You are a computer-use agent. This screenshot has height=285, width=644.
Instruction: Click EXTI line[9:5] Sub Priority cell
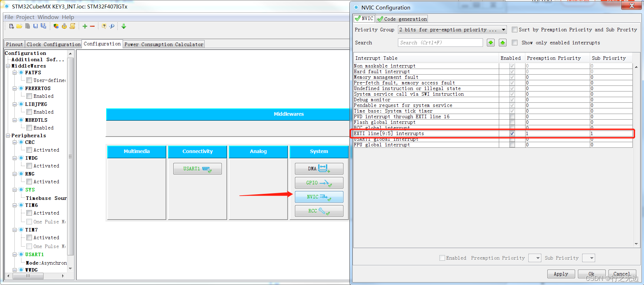[x=611, y=133]
